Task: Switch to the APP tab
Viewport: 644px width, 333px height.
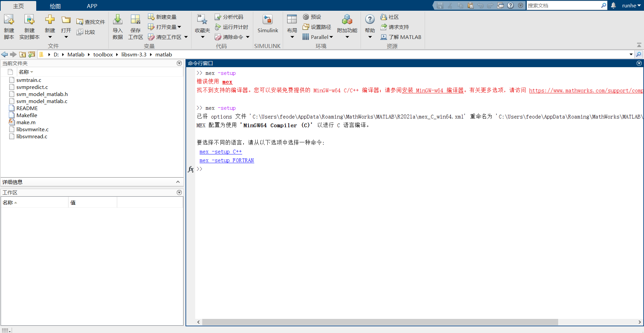Action: tap(92, 6)
